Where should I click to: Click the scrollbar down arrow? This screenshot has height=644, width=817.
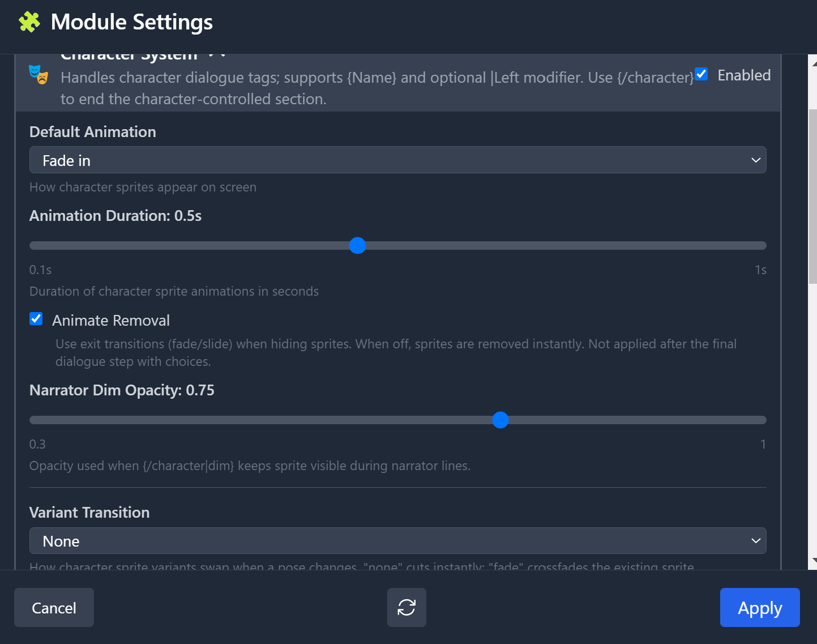[813, 560]
